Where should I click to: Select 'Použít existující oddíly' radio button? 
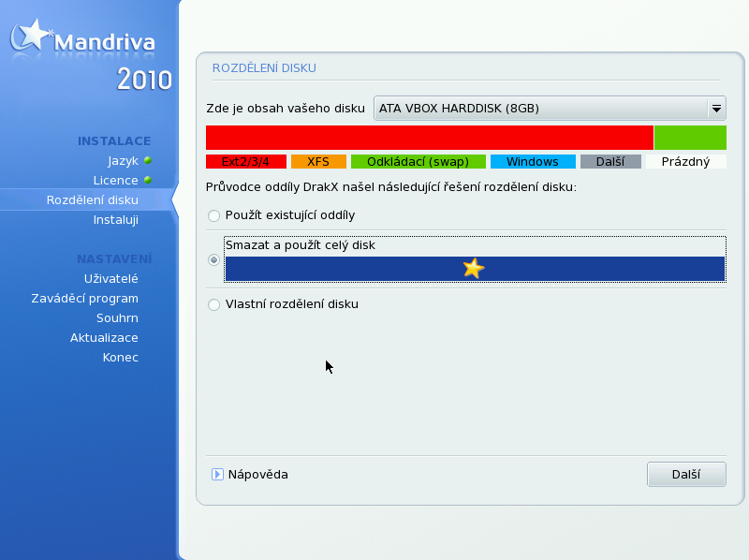point(214,215)
